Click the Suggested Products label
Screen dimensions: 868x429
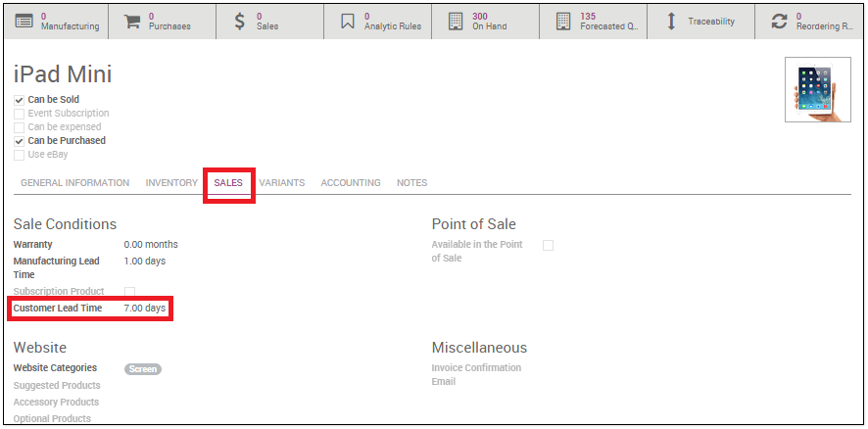tap(57, 385)
